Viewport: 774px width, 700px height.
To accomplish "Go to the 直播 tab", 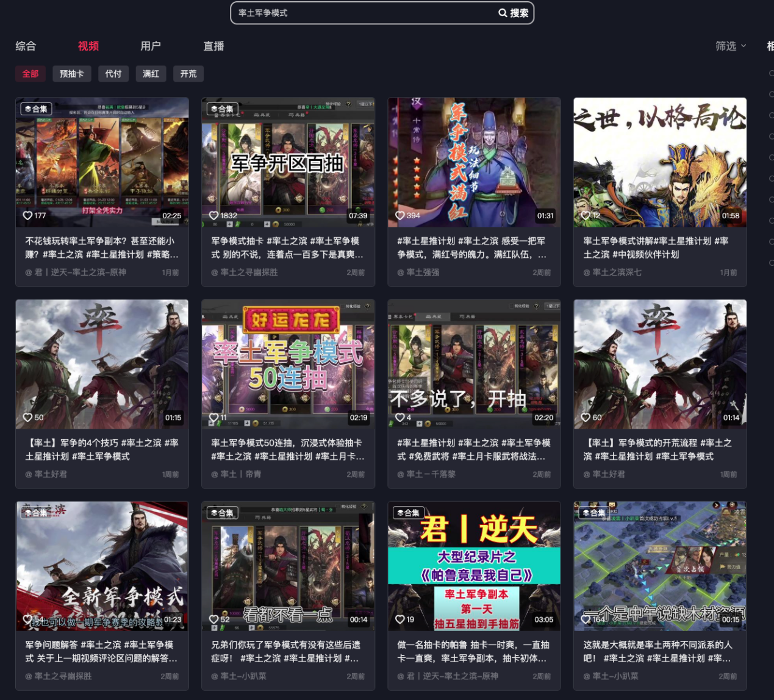I will click(x=213, y=46).
